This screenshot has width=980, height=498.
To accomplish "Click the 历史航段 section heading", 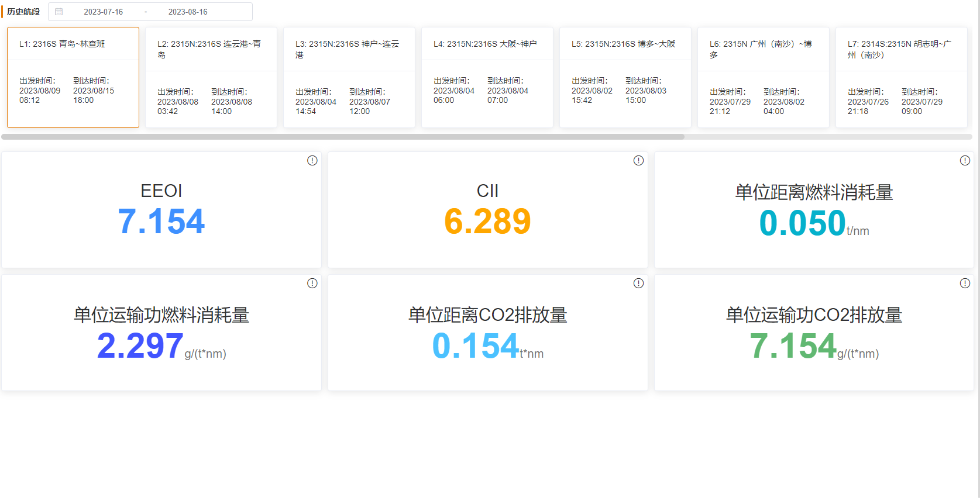I will 23,12.
